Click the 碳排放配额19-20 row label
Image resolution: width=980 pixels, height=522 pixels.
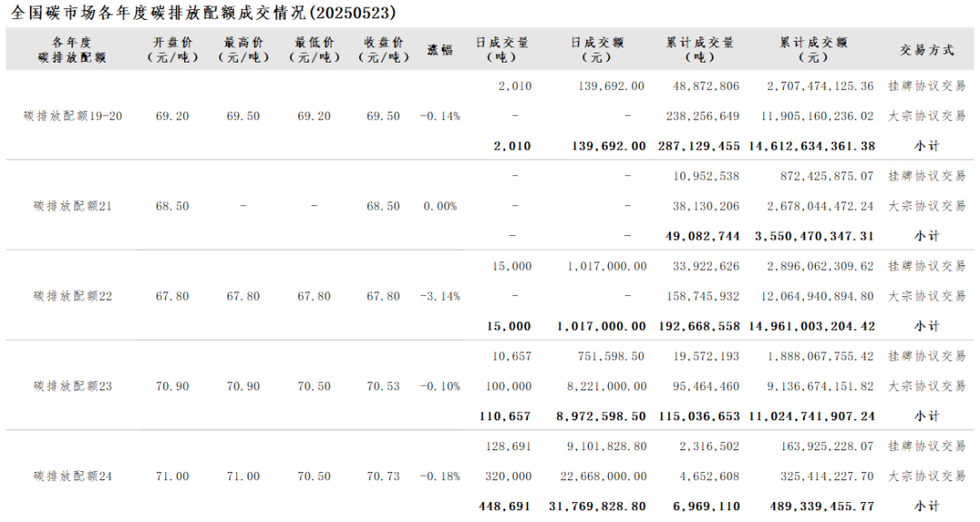[x=73, y=116]
